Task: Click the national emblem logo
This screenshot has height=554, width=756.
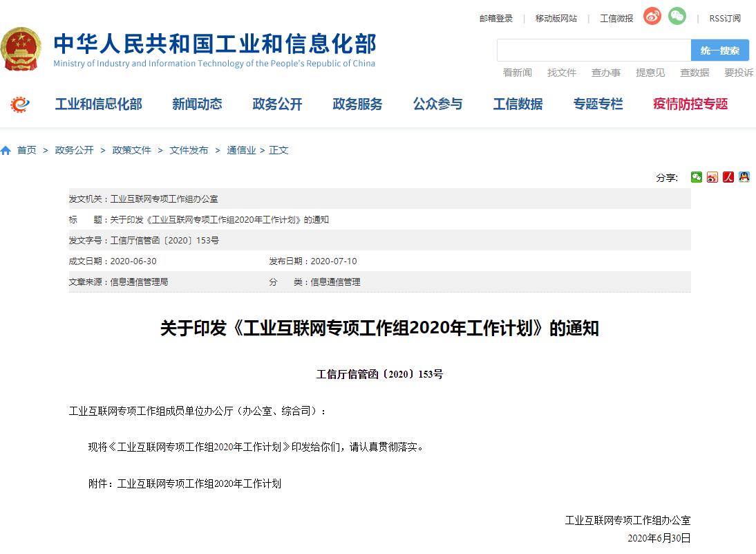Action: coord(21,48)
